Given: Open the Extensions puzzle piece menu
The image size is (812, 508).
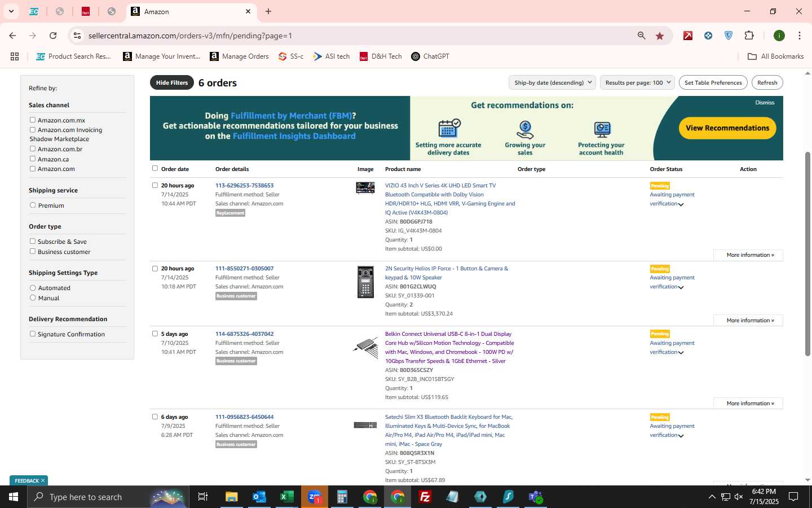Looking at the screenshot, I should tap(749, 36).
